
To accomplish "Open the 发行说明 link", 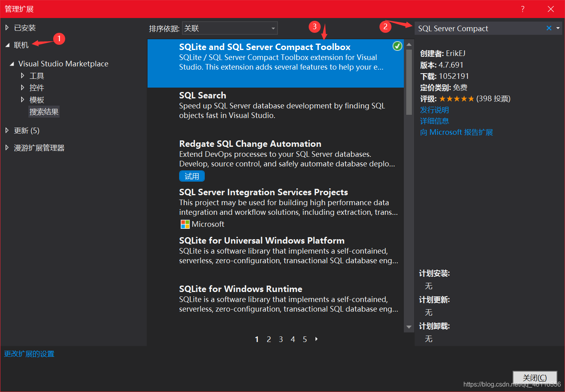I will click(434, 110).
